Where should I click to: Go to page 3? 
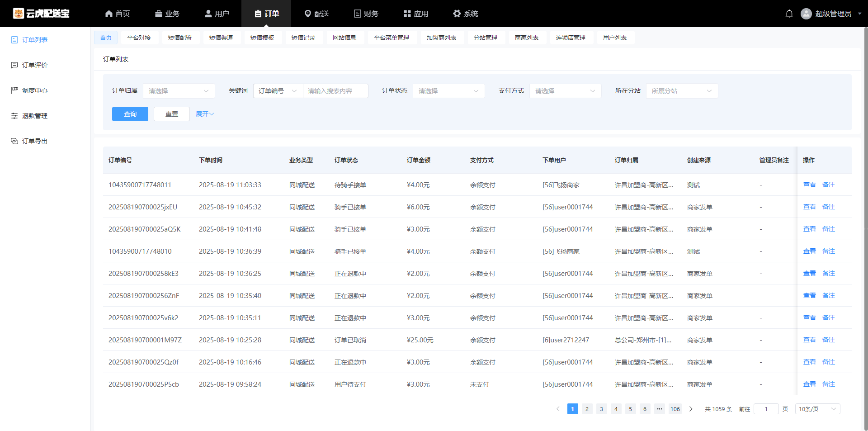pos(601,409)
